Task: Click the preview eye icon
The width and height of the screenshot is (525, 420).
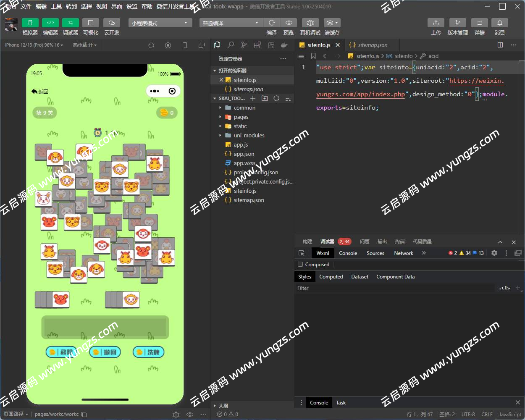Action: [x=289, y=23]
